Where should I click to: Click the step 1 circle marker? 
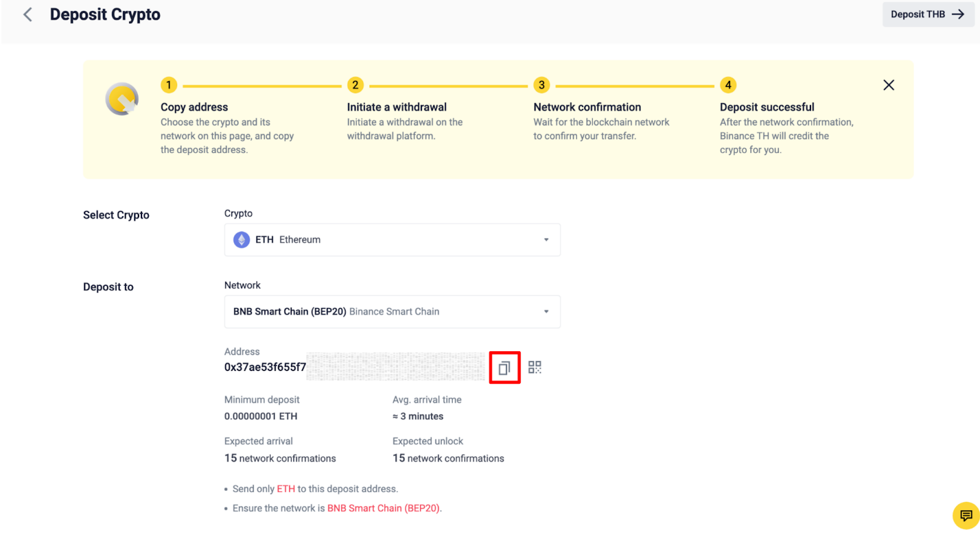[x=169, y=85]
